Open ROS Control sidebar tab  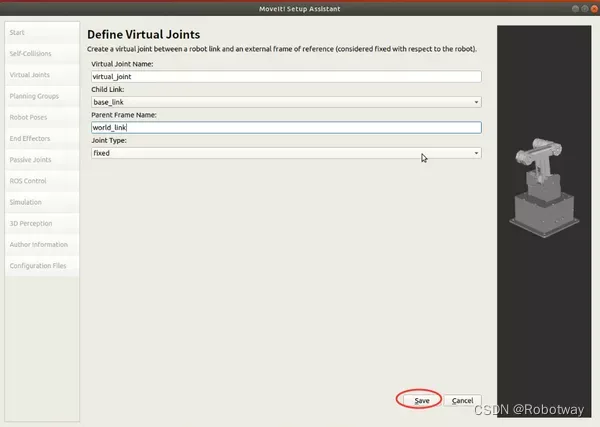pyautogui.click(x=42, y=181)
